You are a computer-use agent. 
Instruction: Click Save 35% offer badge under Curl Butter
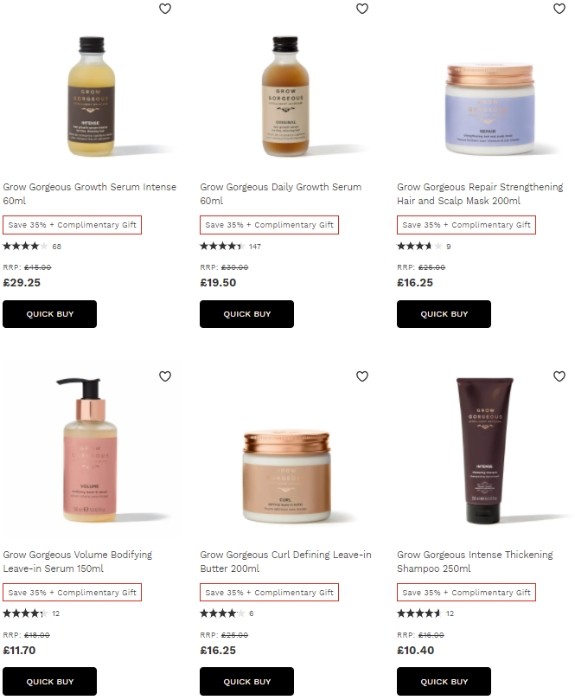pos(269,592)
